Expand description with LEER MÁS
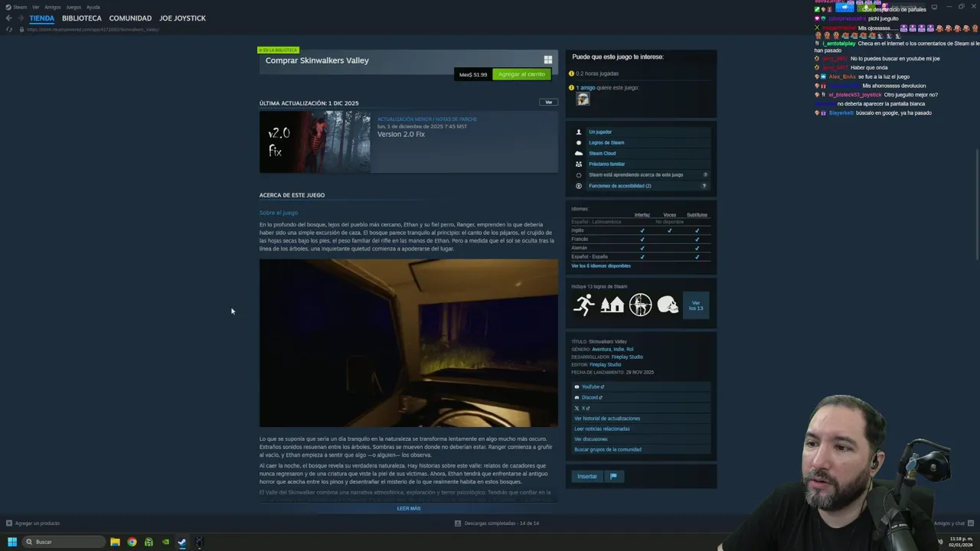The image size is (980, 551). point(409,508)
